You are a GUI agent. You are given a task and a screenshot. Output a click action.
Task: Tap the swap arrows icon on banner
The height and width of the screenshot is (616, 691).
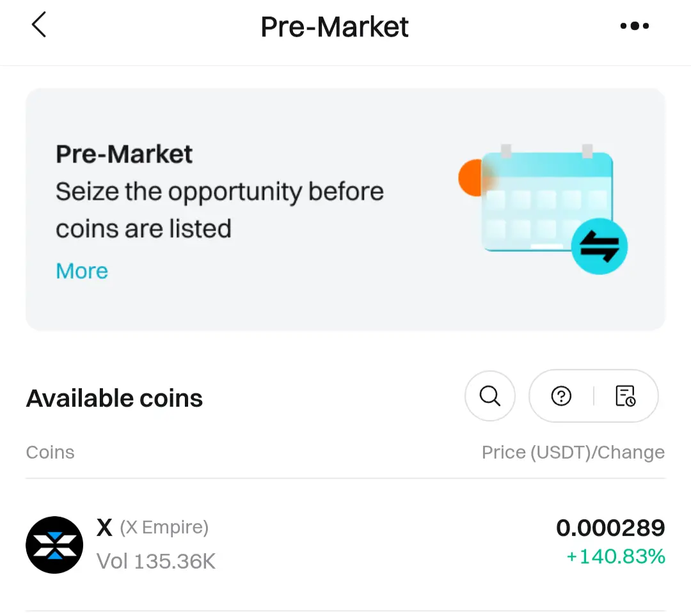599,246
